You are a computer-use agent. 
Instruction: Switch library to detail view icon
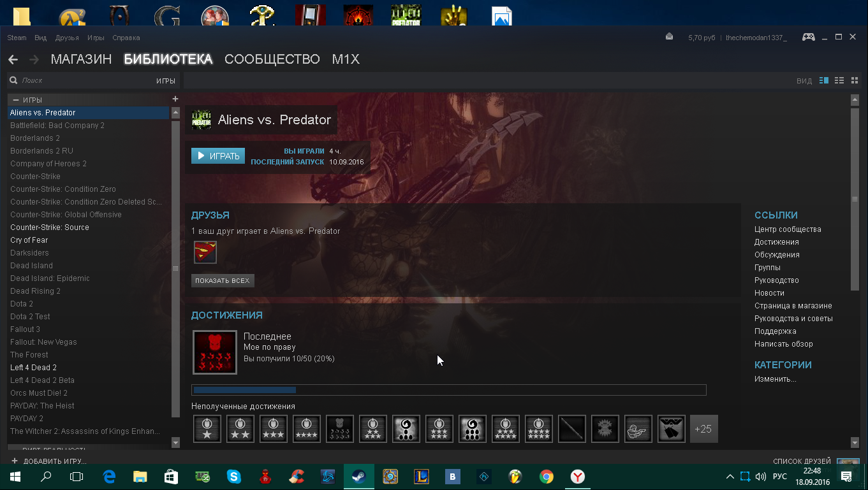tap(824, 80)
